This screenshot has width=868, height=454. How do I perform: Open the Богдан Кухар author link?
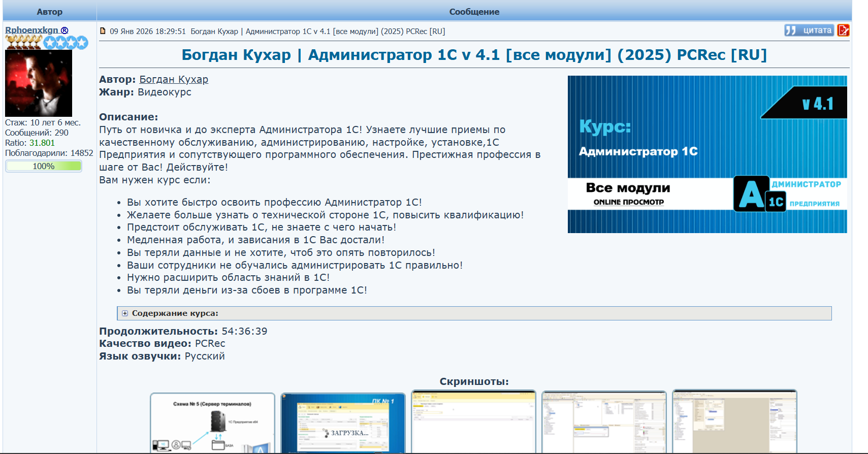pos(174,79)
